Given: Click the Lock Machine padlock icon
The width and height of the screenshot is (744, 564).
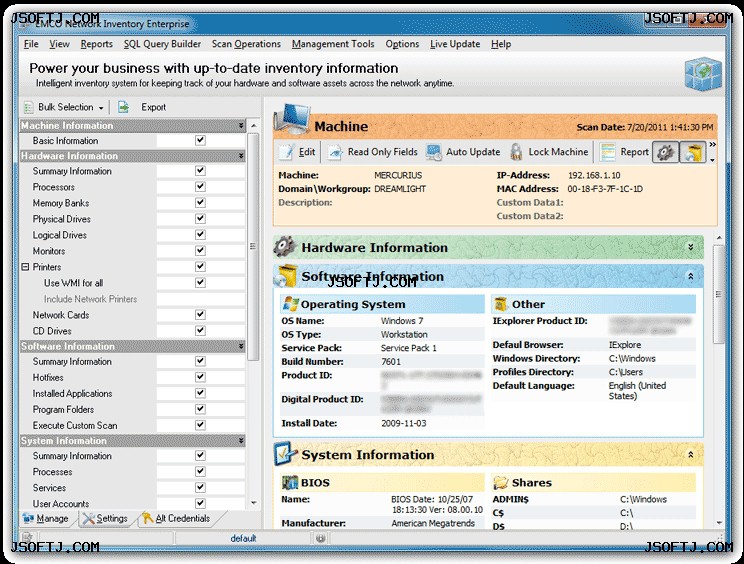Looking at the screenshot, I should pyautogui.click(x=516, y=152).
